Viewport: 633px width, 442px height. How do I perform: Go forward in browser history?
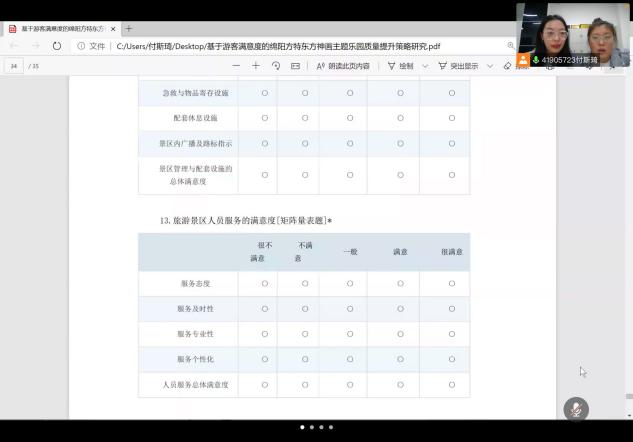36,46
